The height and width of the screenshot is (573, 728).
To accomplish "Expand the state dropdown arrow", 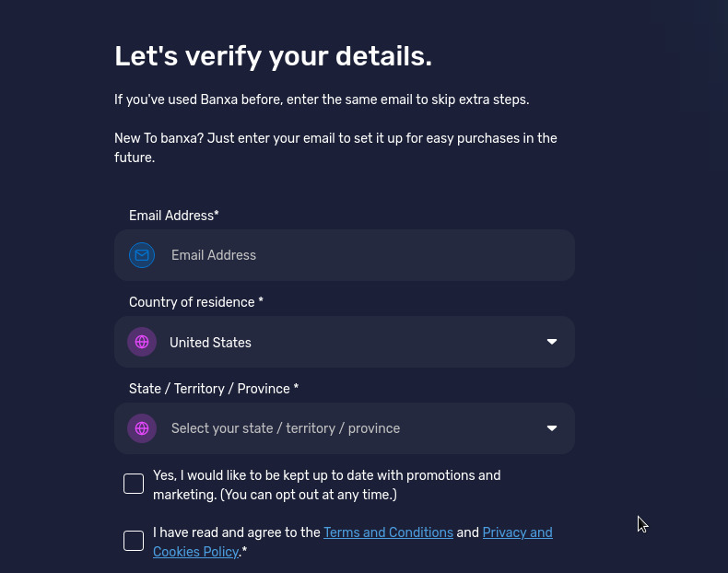I will coord(552,428).
